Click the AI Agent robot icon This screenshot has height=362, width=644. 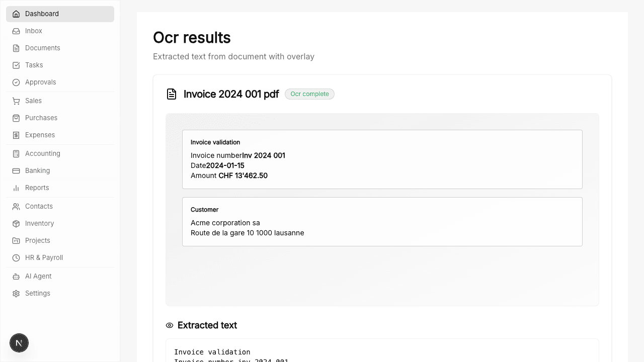click(x=16, y=277)
